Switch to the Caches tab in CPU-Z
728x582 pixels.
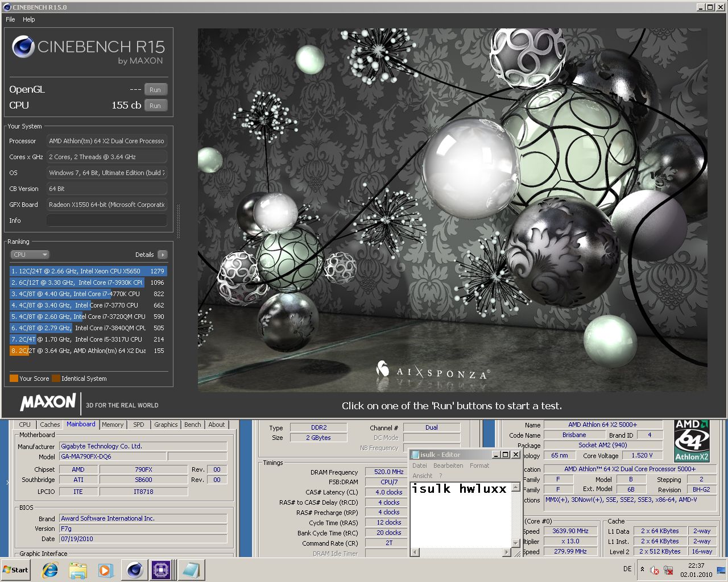pyautogui.click(x=49, y=425)
